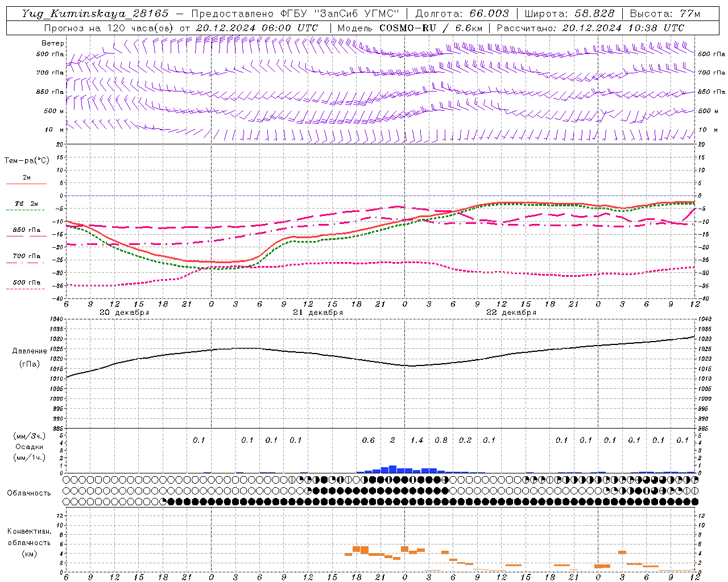
Task: Click the 22 декабря date label
Action: point(511,313)
